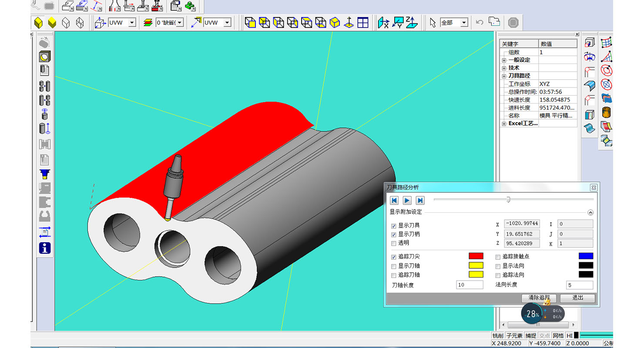This screenshot has height=348, width=644.
Task: Click the undo arrow icon
Action: (x=480, y=23)
